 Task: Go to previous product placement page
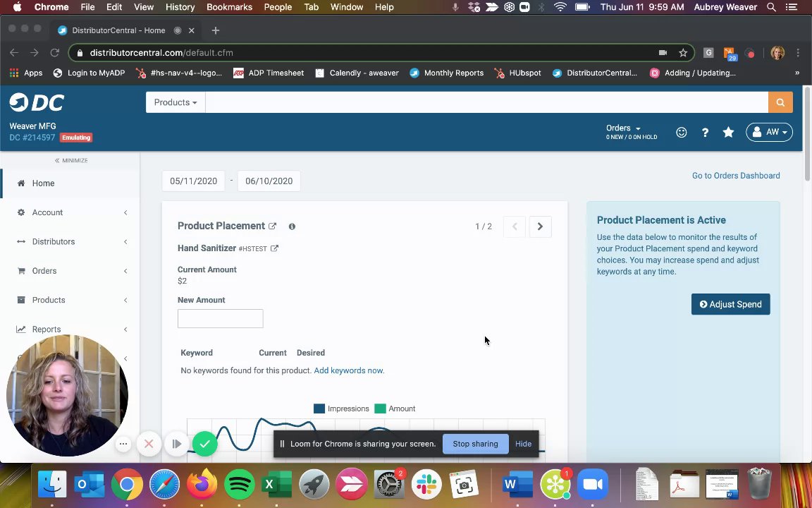tap(515, 226)
